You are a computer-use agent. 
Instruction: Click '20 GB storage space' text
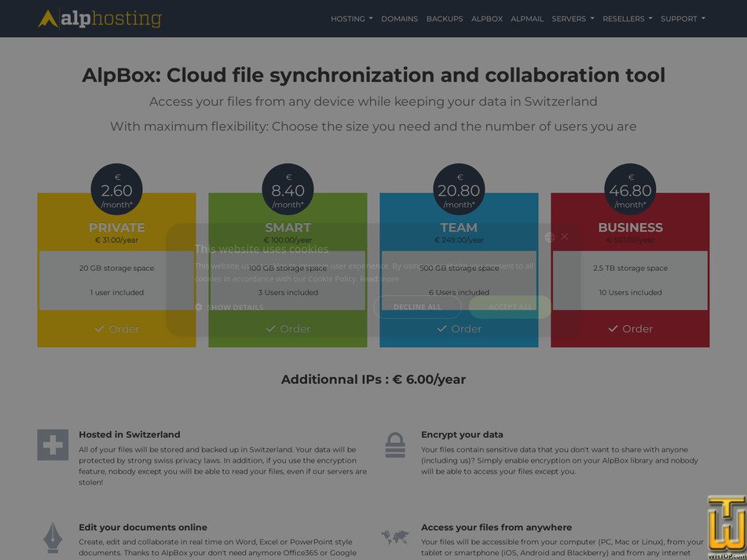[117, 268]
